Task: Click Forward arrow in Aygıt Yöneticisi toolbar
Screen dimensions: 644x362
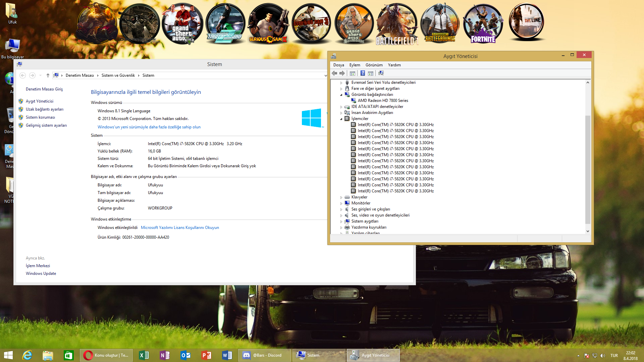Action: 342,73
